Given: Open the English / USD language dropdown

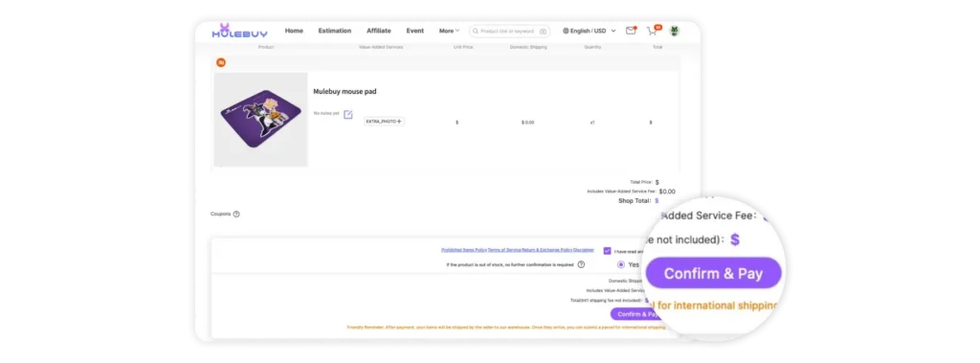Looking at the screenshot, I should [589, 31].
